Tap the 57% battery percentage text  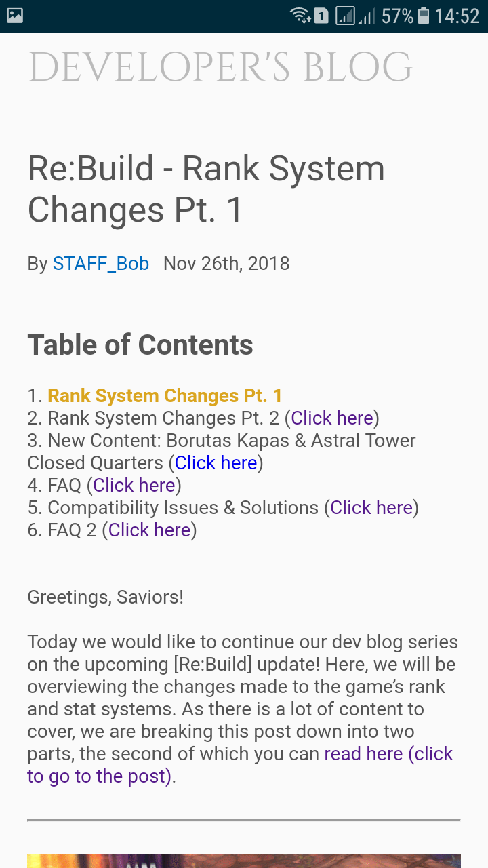click(397, 16)
